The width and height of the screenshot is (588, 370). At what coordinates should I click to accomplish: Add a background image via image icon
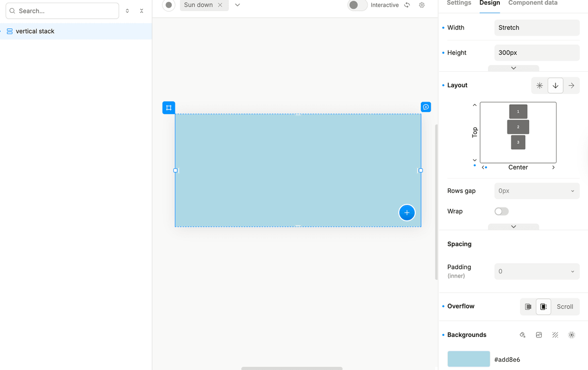(538, 335)
